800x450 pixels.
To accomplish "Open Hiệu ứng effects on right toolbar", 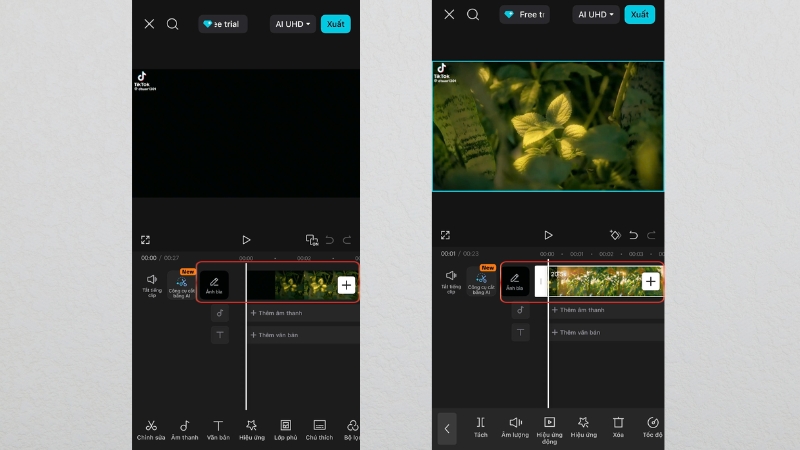I will (584, 427).
